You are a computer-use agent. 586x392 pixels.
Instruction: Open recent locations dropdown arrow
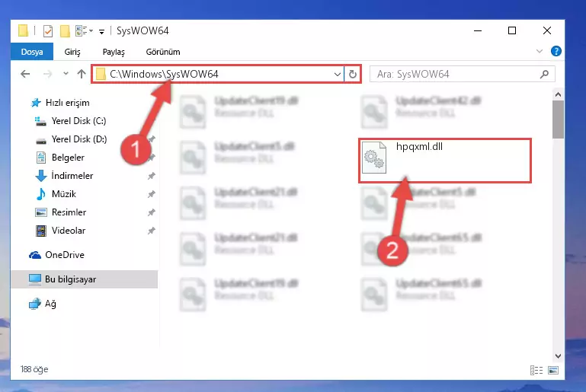66,74
